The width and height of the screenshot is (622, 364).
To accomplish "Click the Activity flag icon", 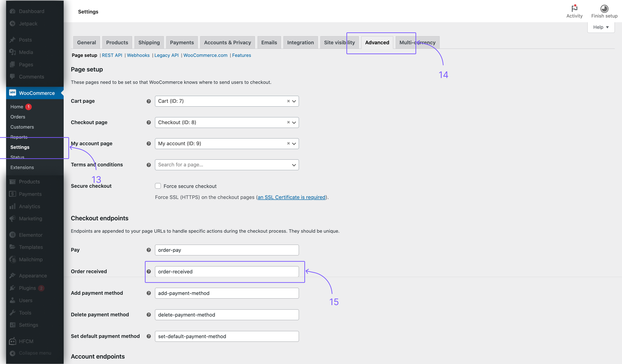I will tap(574, 9).
